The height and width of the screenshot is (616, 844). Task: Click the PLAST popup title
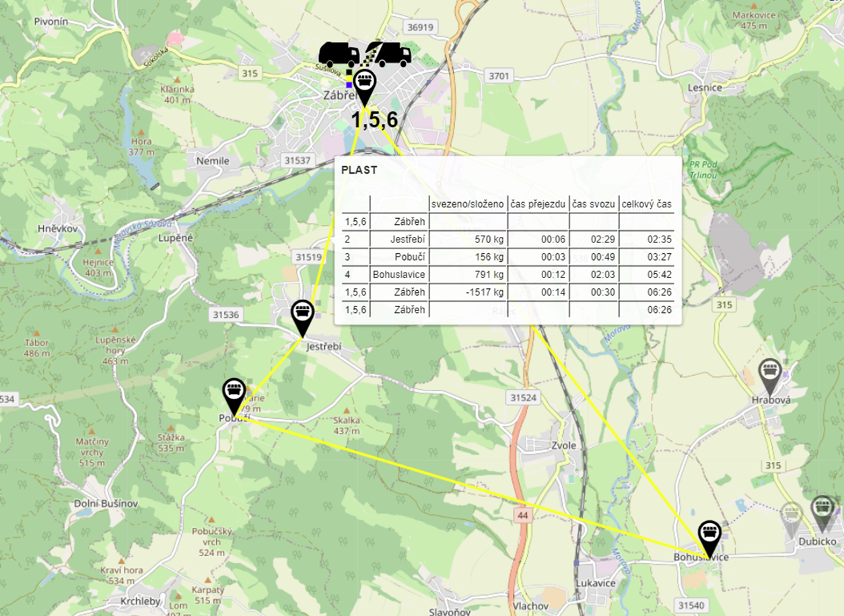359,170
